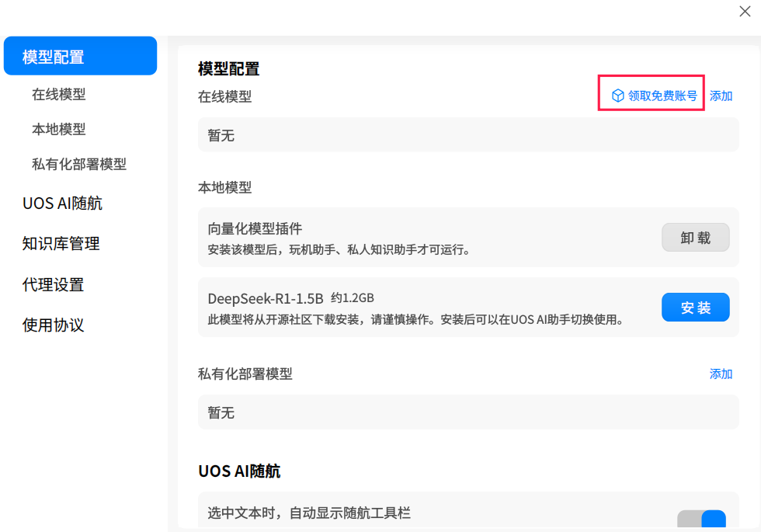Open 知识库管理 in the sidebar
Viewport: 761px width, 532px height.
[61, 243]
